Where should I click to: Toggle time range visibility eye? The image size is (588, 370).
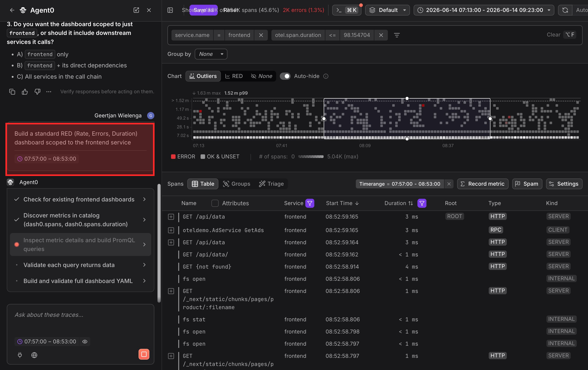tap(85, 341)
